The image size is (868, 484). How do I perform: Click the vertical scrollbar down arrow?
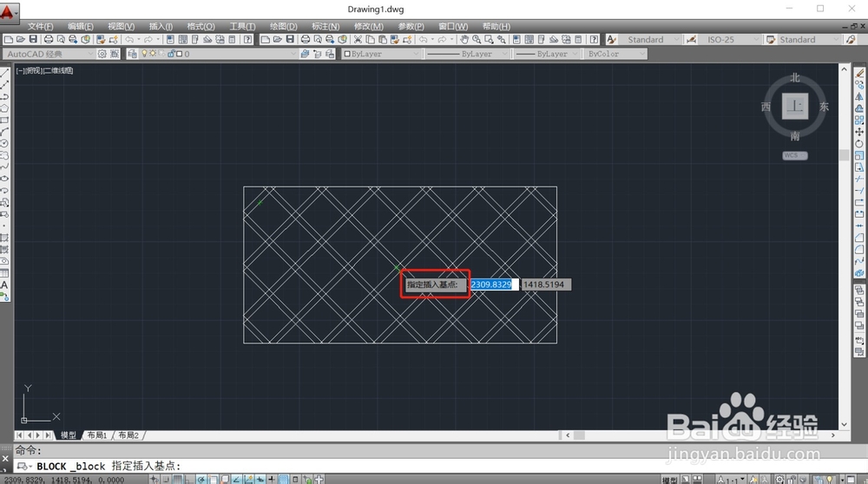(x=845, y=425)
